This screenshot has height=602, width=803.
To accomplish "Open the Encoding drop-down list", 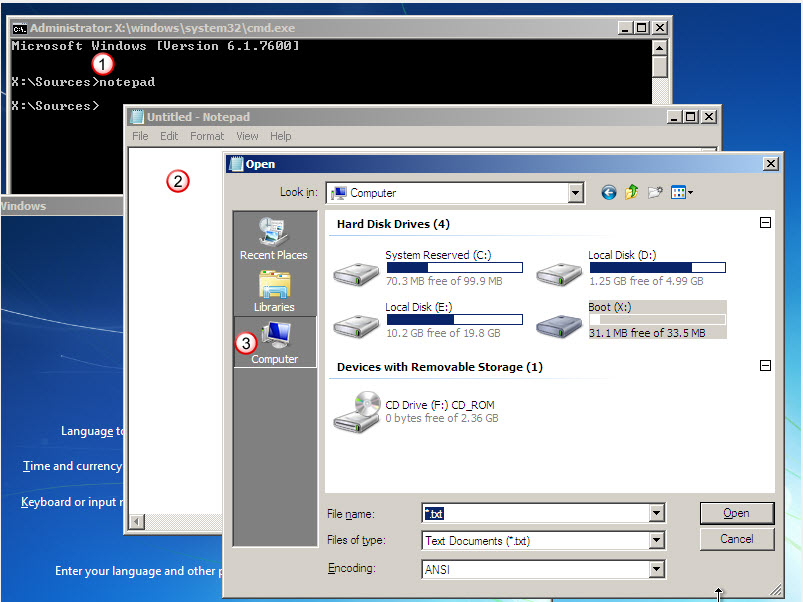I will [657, 569].
